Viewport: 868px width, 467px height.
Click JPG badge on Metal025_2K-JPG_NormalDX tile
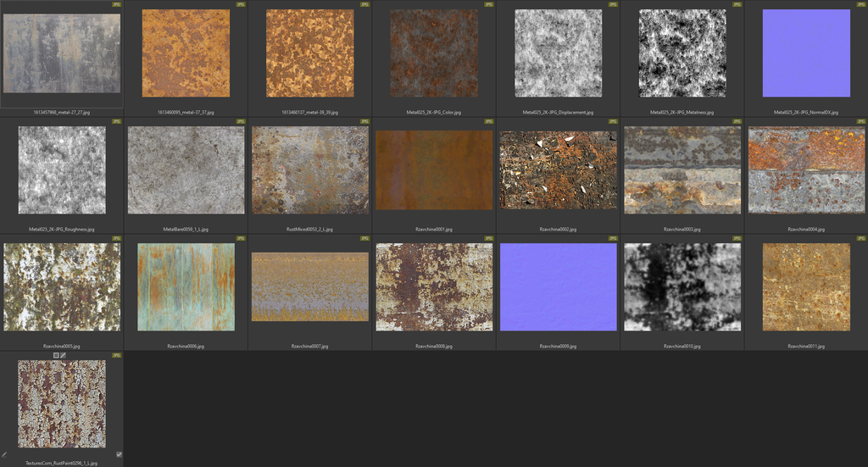click(x=861, y=4)
